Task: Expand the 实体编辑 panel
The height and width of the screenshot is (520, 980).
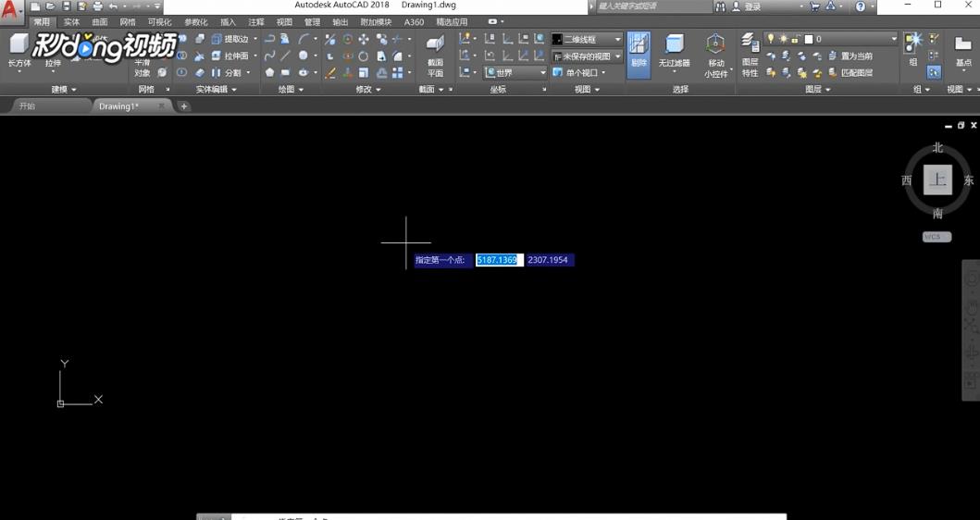Action: (x=217, y=90)
